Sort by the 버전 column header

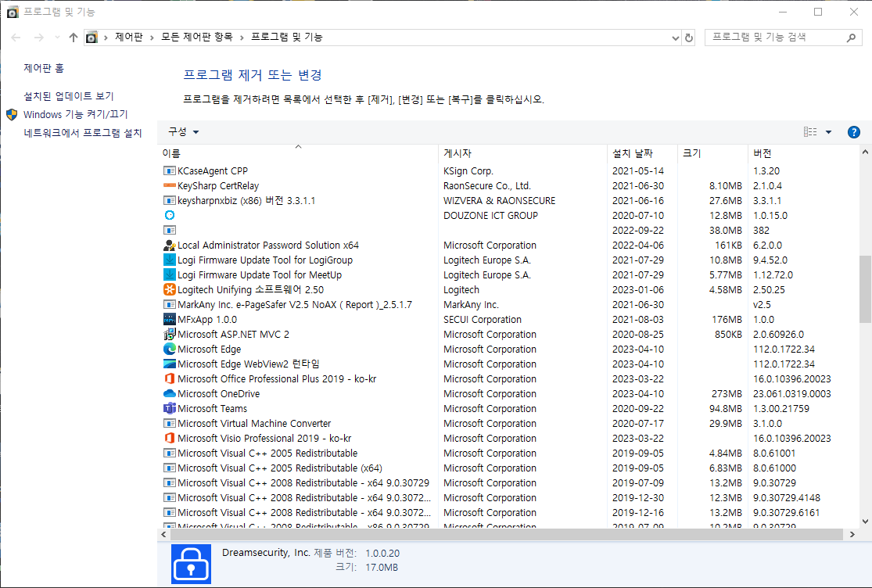[x=803, y=152]
